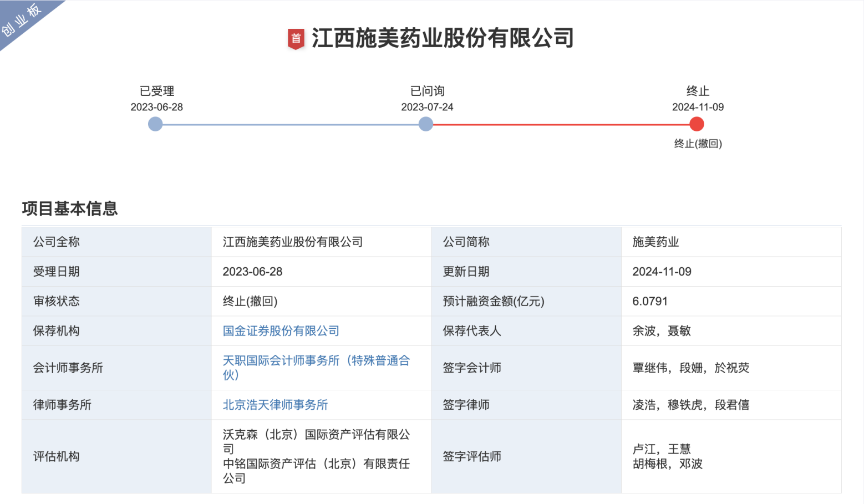
Task: Click the 2023-06-28 date under 已受理
Action: (x=156, y=107)
